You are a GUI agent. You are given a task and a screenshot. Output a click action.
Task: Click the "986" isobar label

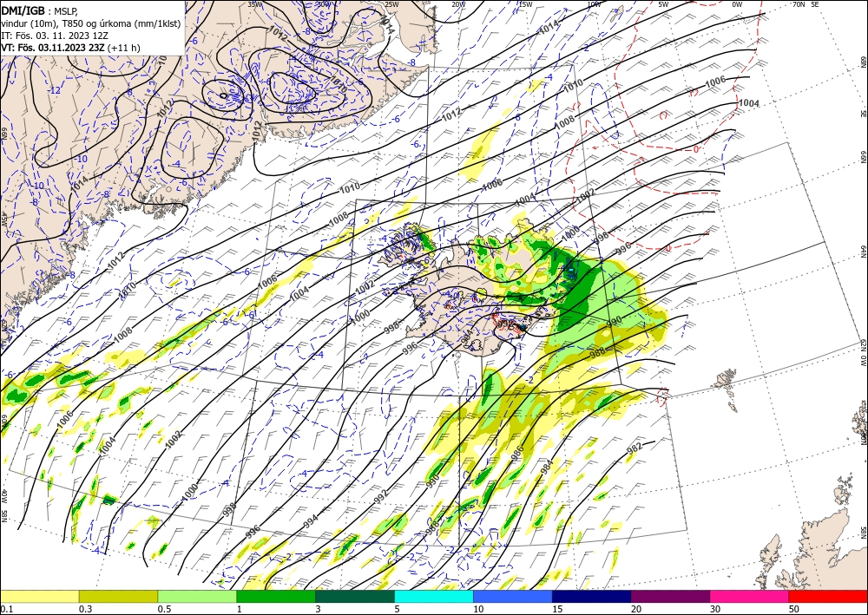coord(517,454)
